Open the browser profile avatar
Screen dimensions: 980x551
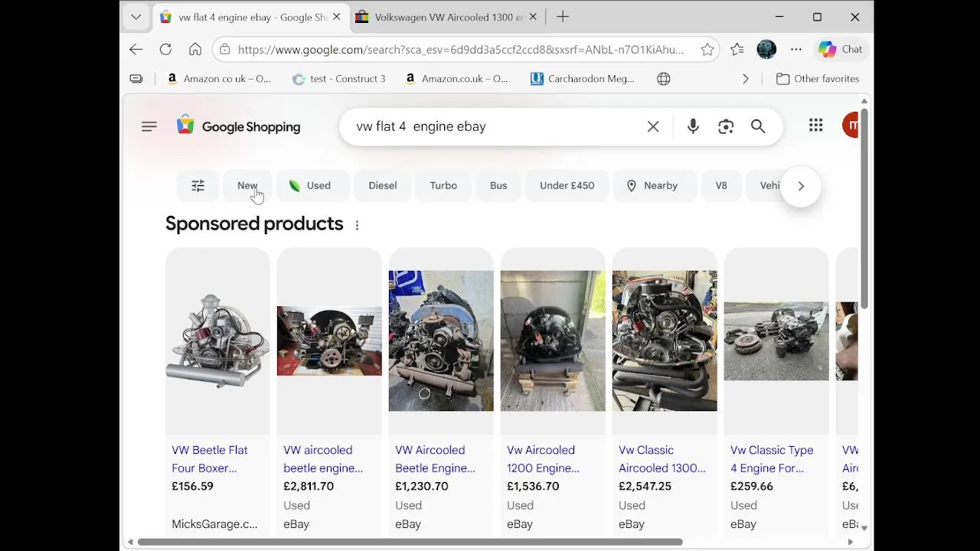[766, 50]
